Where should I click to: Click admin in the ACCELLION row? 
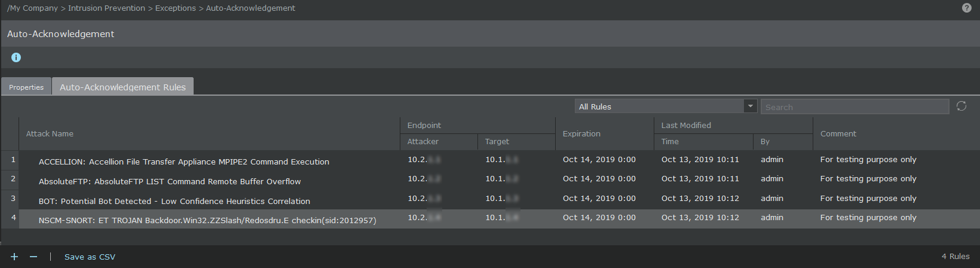(772, 159)
